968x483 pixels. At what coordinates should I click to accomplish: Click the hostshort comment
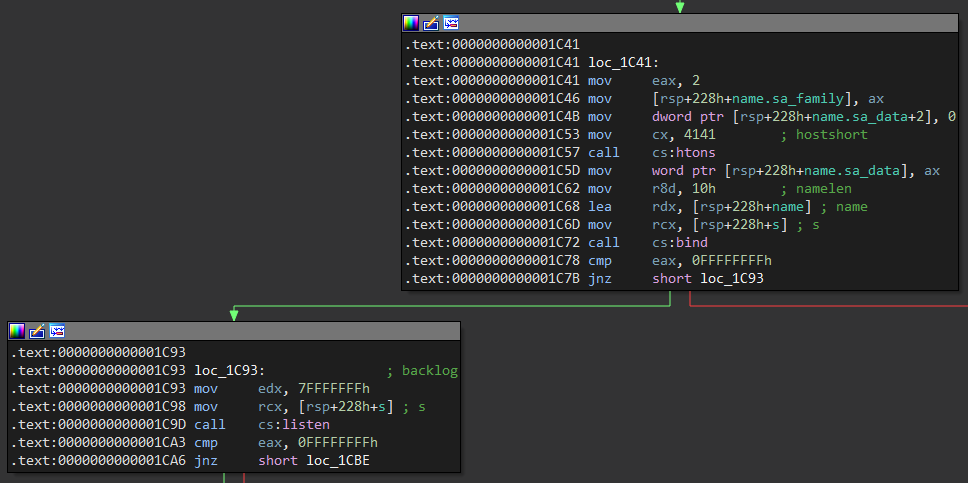tap(824, 134)
